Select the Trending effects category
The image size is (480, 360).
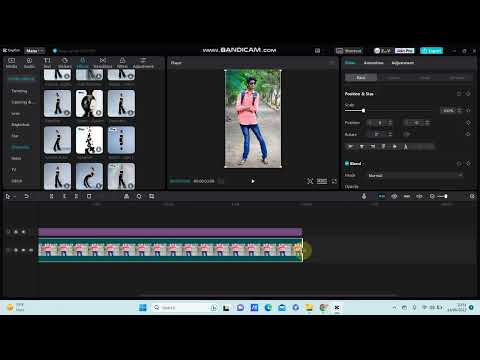(19, 91)
